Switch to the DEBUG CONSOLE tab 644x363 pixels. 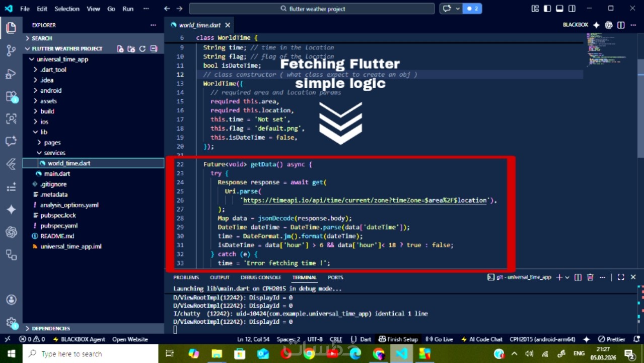pos(261,277)
